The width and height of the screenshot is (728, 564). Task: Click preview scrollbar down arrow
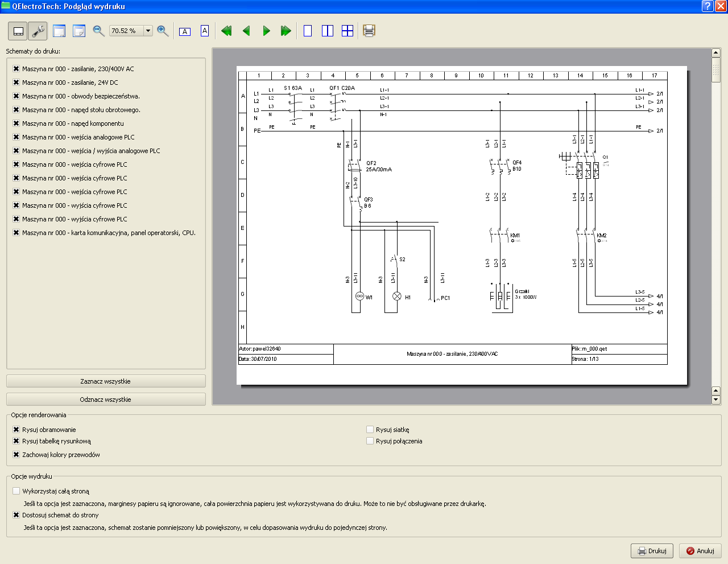tap(716, 400)
